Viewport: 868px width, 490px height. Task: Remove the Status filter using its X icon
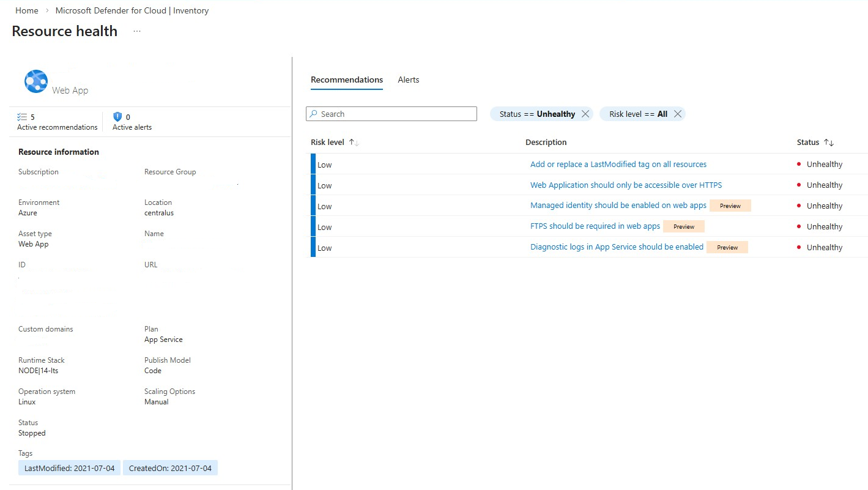585,114
